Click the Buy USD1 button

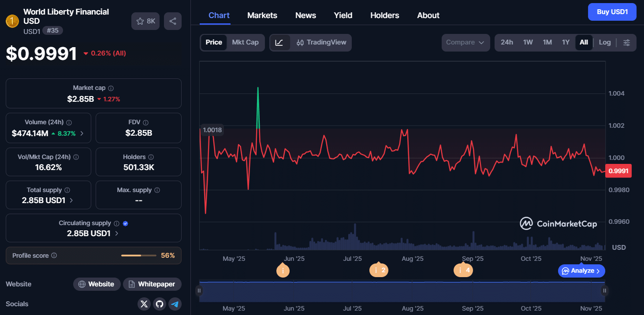click(x=612, y=12)
